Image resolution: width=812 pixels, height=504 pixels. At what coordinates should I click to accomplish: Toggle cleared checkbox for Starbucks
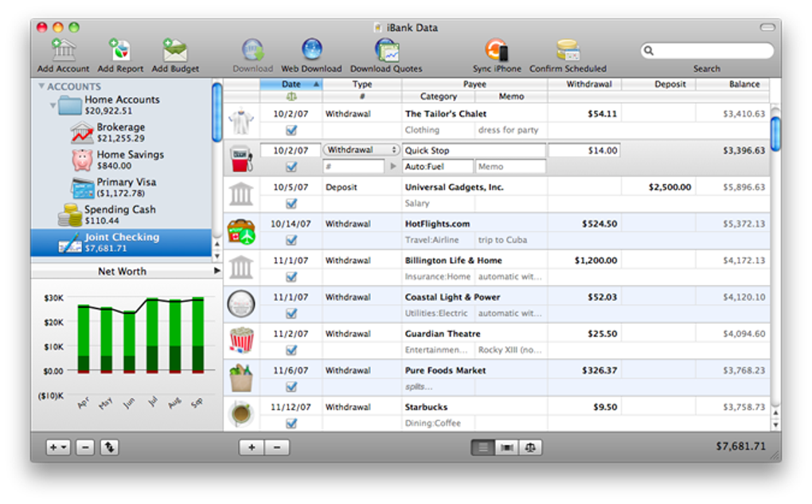tap(291, 424)
